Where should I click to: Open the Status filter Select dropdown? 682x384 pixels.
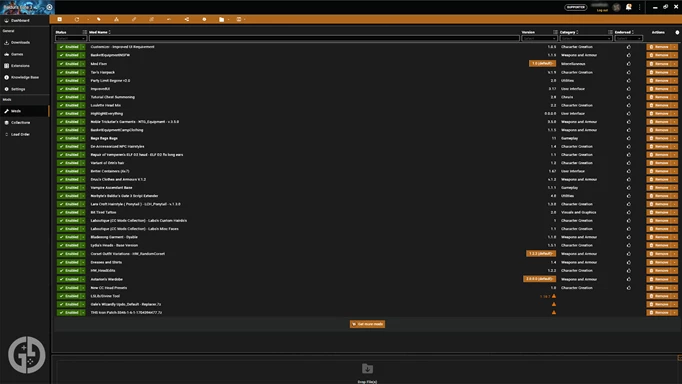click(x=71, y=38)
